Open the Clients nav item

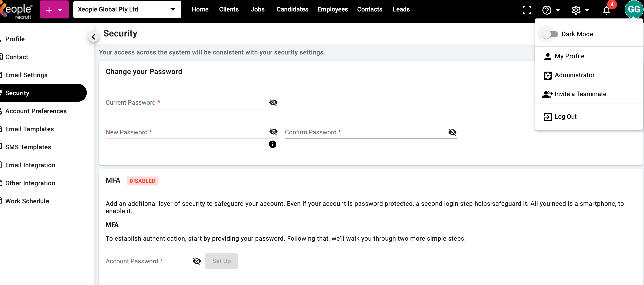(x=229, y=9)
